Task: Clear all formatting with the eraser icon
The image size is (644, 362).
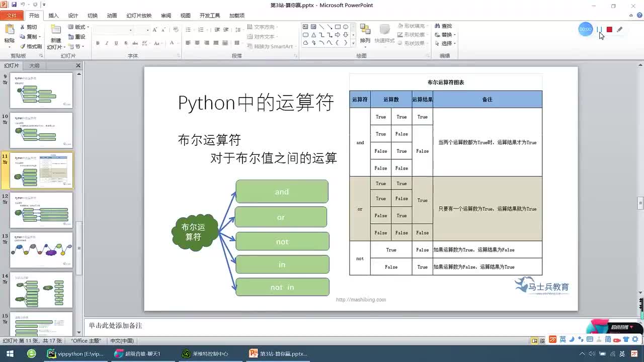Action: click(175, 30)
